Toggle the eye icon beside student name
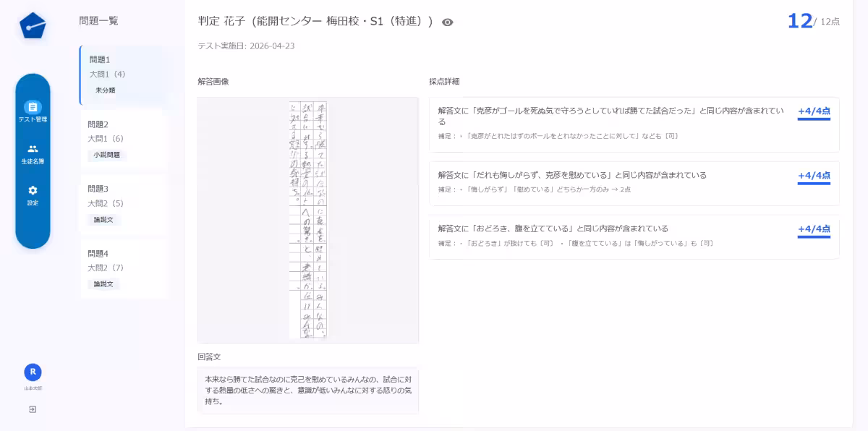 tap(448, 22)
